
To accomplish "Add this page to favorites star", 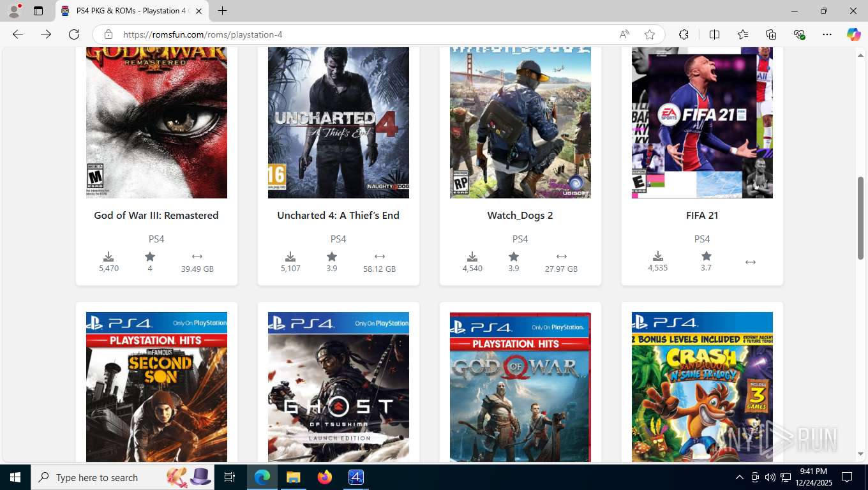I will [x=650, y=34].
